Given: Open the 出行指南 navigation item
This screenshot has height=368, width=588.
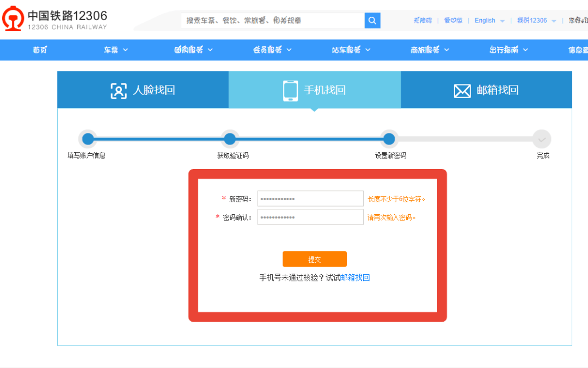Looking at the screenshot, I should [x=509, y=50].
